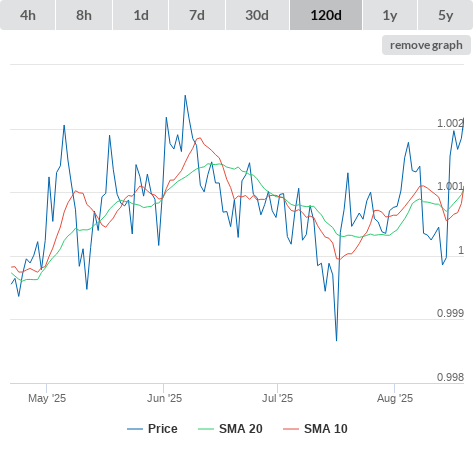Open the 7d chart range
The height and width of the screenshot is (455, 474).
(197, 15)
